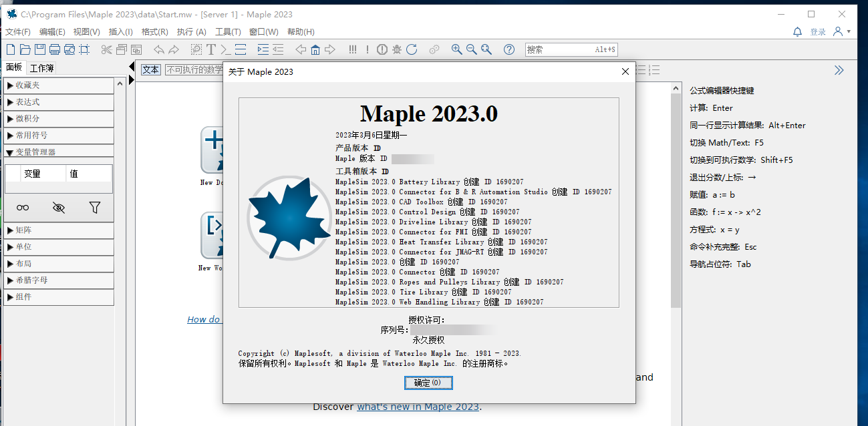
Task: Click the indent section icon
Action: point(263,49)
